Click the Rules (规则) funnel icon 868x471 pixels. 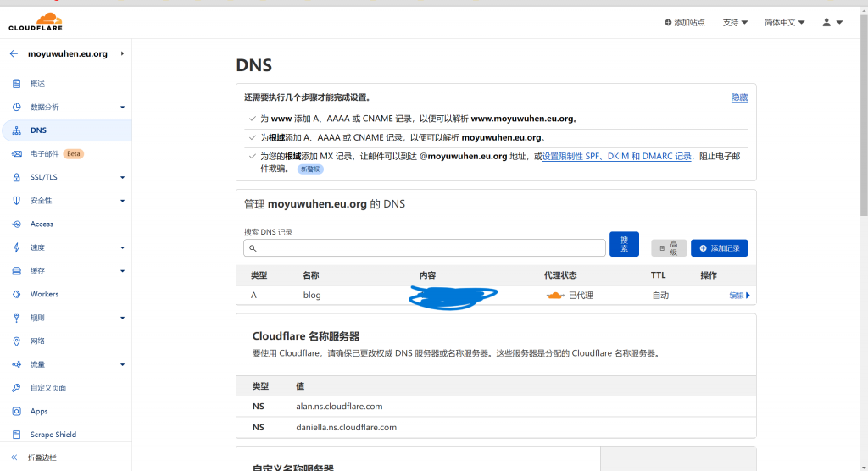pyautogui.click(x=17, y=318)
